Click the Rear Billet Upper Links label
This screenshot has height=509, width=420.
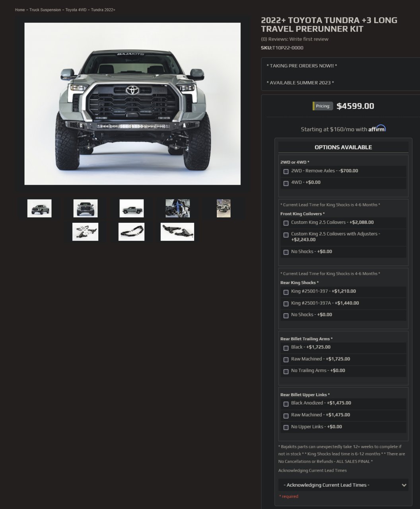pos(305,395)
